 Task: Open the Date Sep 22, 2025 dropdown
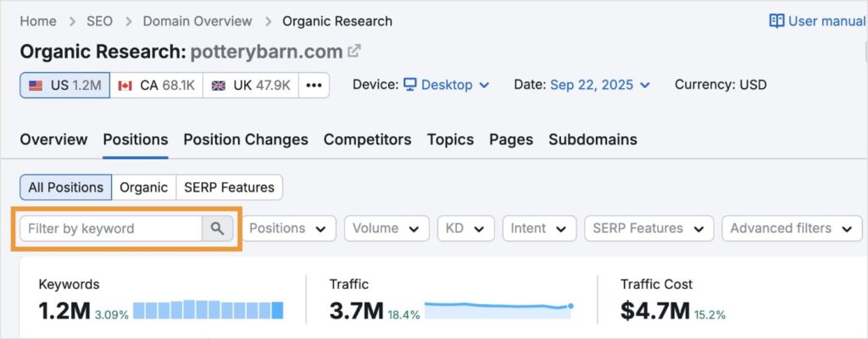600,85
